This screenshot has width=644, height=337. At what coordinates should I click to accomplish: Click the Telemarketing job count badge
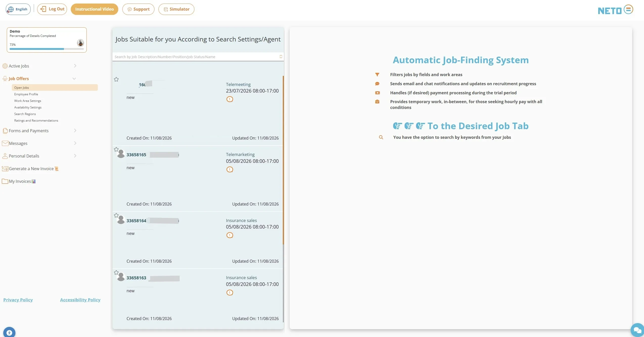pyautogui.click(x=230, y=169)
